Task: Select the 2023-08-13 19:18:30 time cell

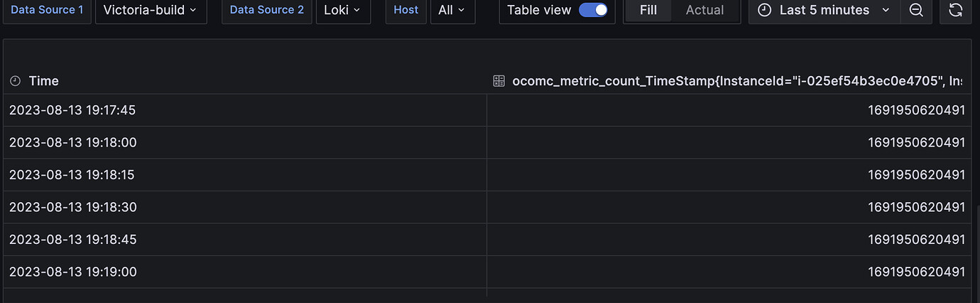Action: 245,207
